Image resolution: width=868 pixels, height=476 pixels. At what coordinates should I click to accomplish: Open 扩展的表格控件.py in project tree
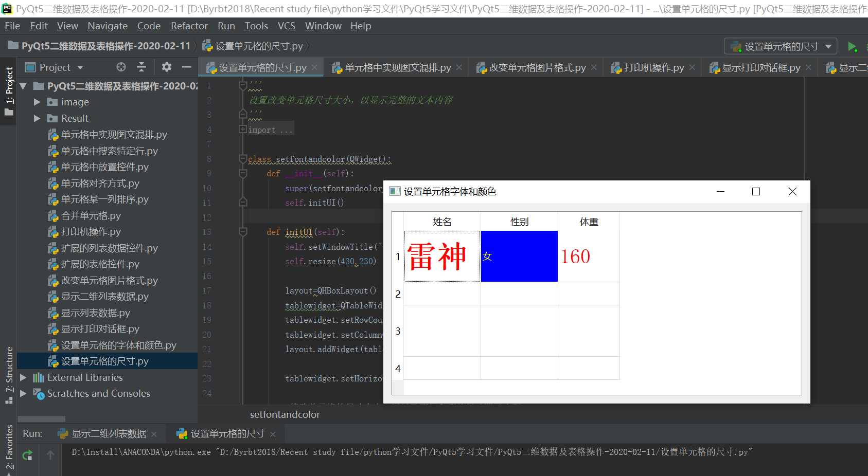100,264
